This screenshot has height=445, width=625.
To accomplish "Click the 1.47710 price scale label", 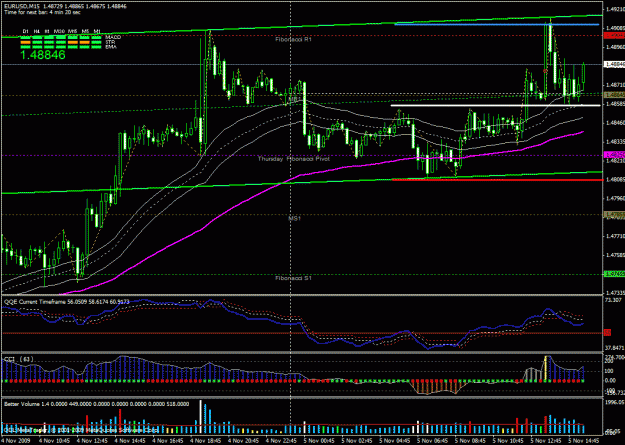I will tap(615, 236).
